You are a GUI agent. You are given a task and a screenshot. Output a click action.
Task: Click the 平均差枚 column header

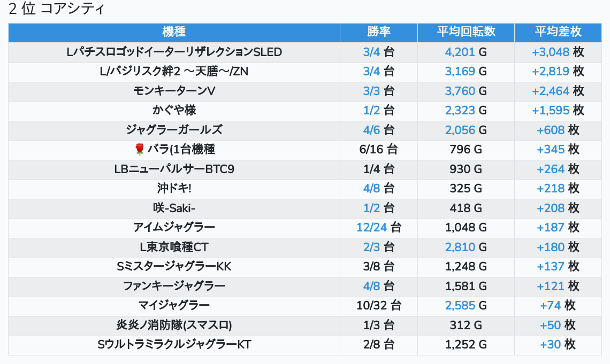558,32
